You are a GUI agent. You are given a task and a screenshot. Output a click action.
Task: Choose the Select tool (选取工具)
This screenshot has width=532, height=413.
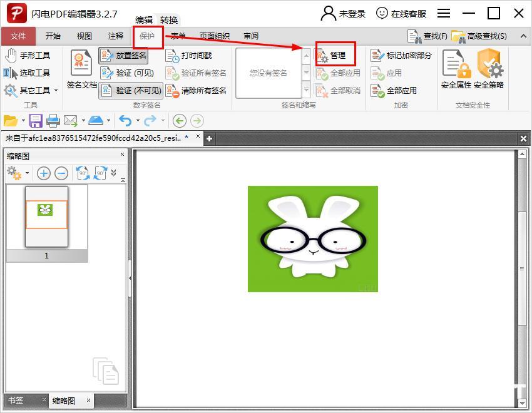click(x=26, y=73)
